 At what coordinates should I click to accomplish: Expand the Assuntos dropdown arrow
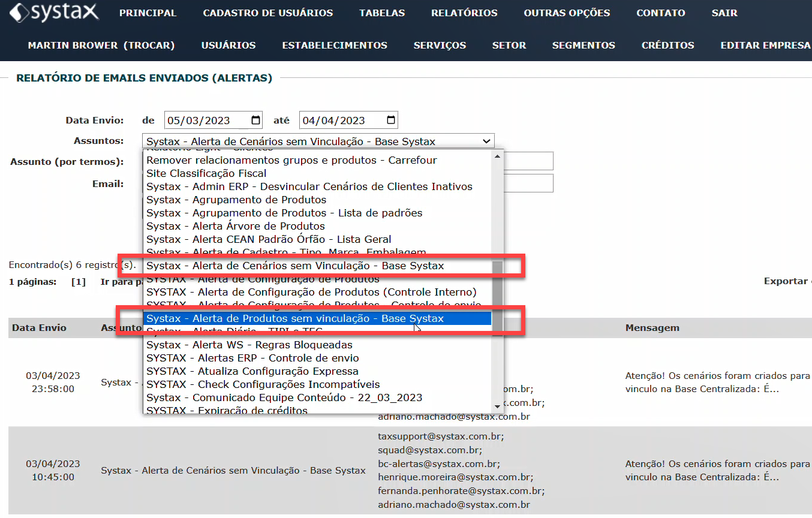(x=486, y=141)
